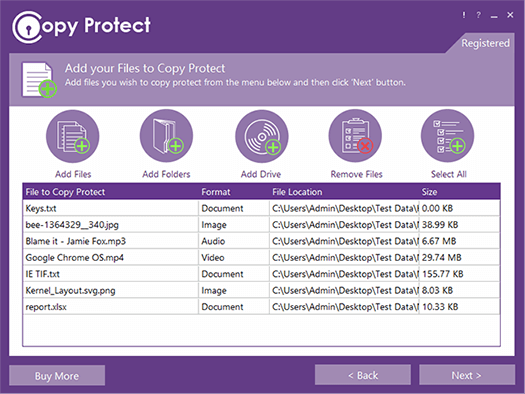Viewport: 525px width, 394px height.
Task: Click the Select All checklist icon
Action: click(448, 137)
